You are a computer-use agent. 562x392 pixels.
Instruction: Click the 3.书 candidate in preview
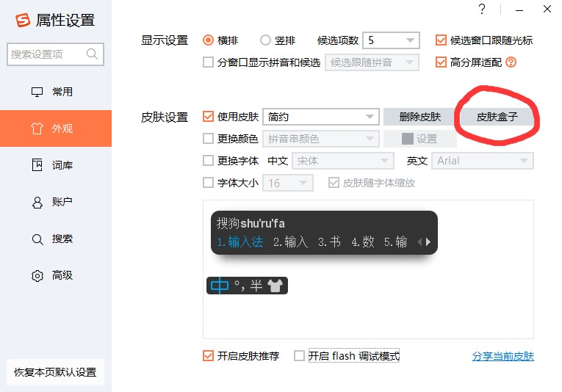pos(329,242)
